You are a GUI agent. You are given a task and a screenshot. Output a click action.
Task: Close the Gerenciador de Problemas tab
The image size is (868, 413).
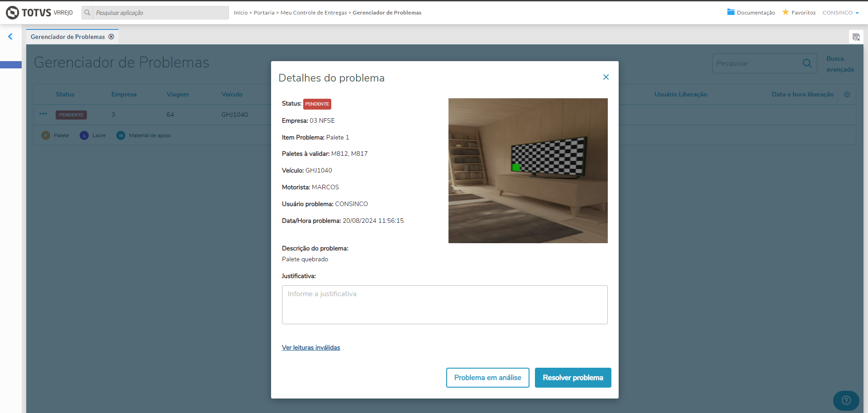pyautogui.click(x=111, y=37)
